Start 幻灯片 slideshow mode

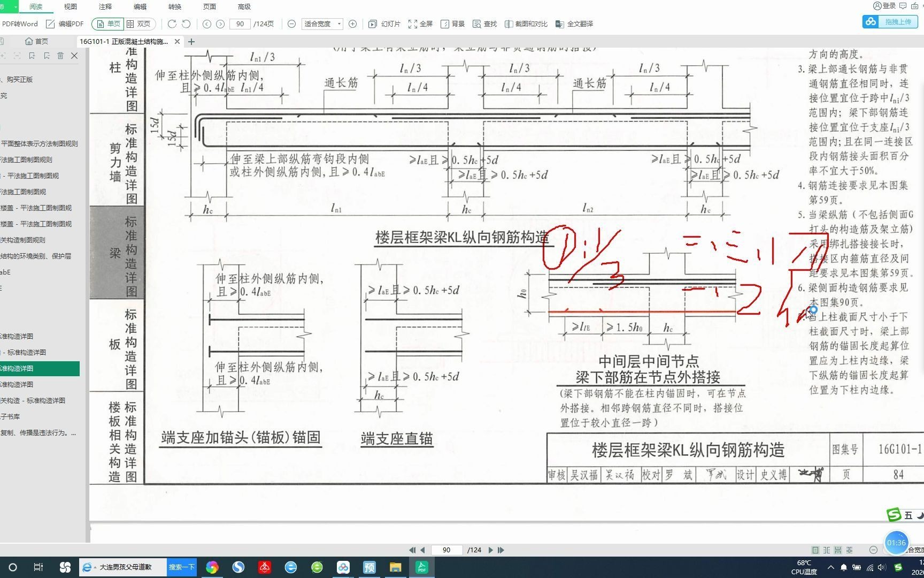[x=384, y=24]
